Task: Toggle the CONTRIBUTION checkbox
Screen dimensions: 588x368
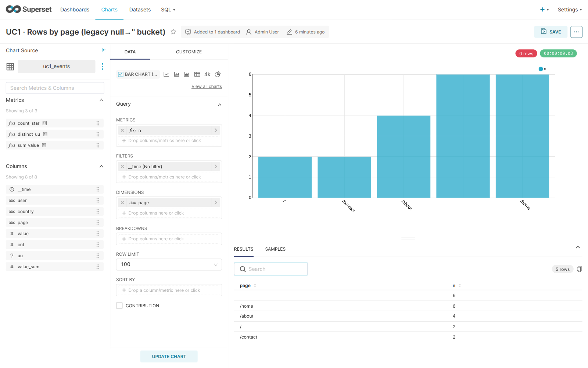Action: point(119,305)
